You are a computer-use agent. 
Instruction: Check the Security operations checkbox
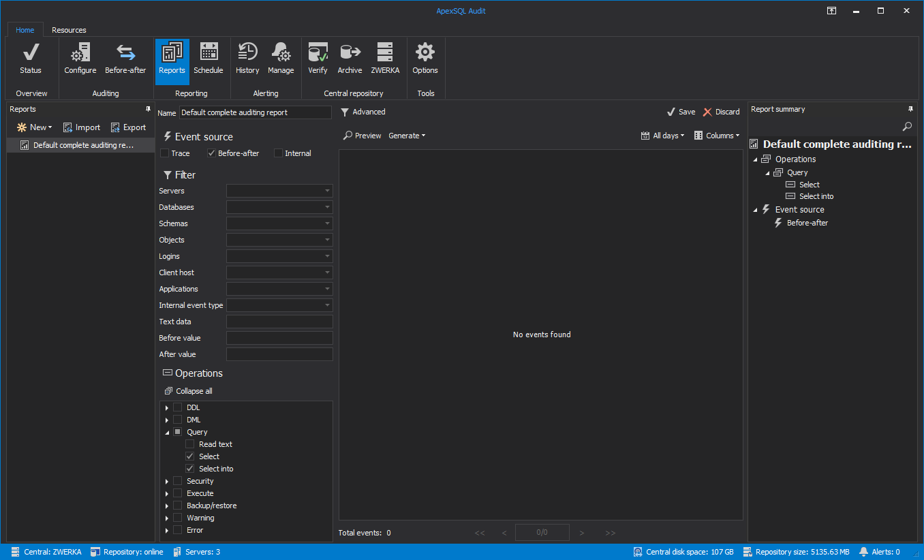pos(177,481)
